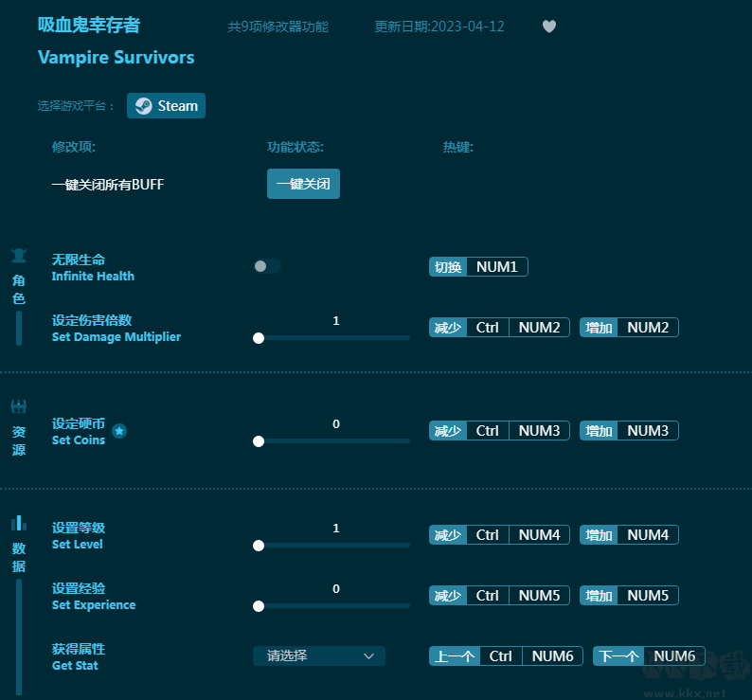Screen dimensions: 752x700
Task: Click 增加 NUM5 hotkey for Set Experience
Action: click(629, 596)
